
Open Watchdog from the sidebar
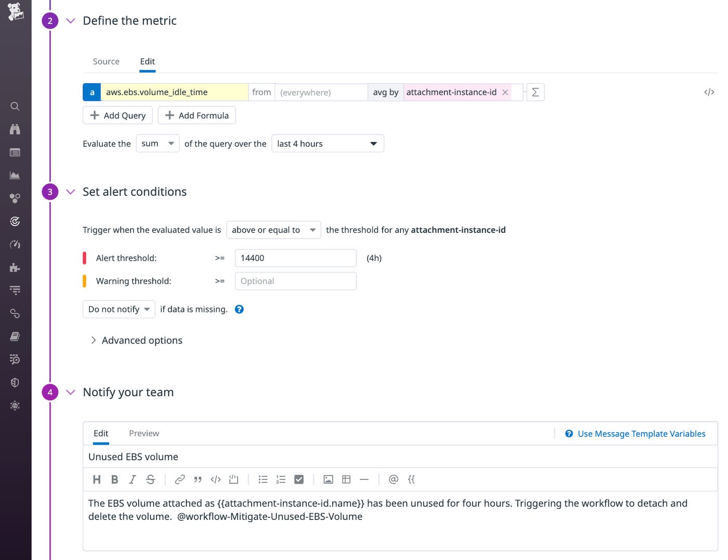click(x=15, y=129)
